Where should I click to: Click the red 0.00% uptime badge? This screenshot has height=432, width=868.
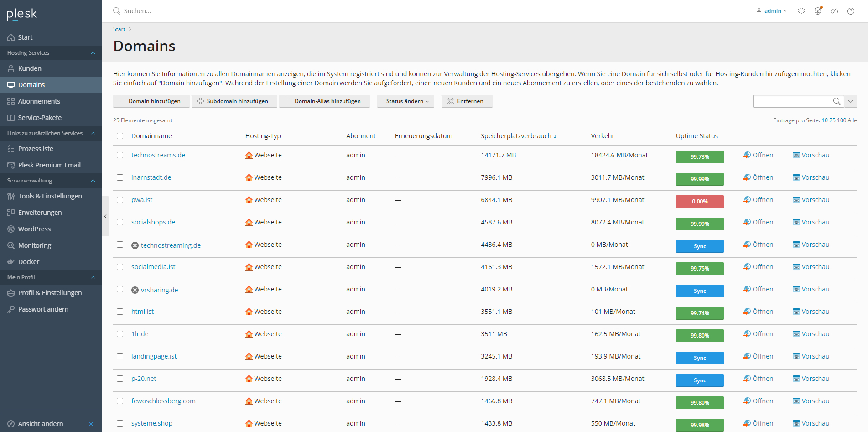click(699, 201)
